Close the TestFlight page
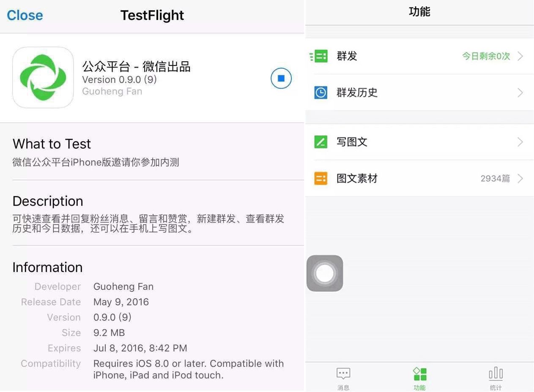 coord(25,15)
